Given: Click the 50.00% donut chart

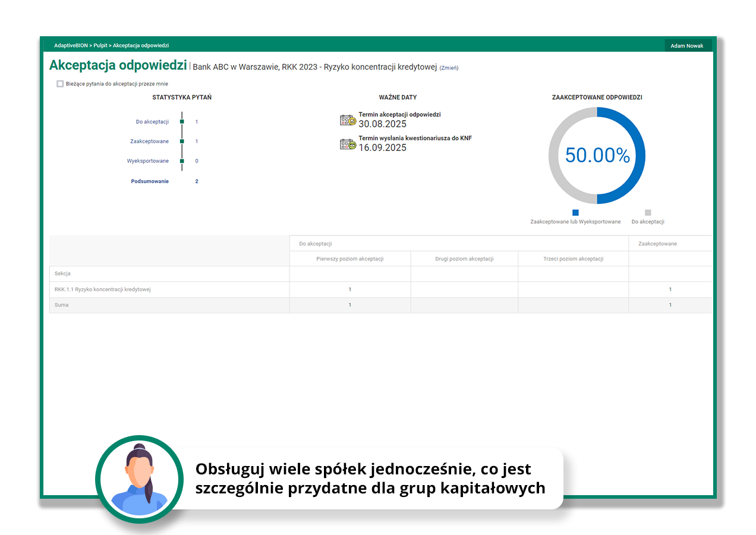Looking at the screenshot, I should pyautogui.click(x=597, y=156).
